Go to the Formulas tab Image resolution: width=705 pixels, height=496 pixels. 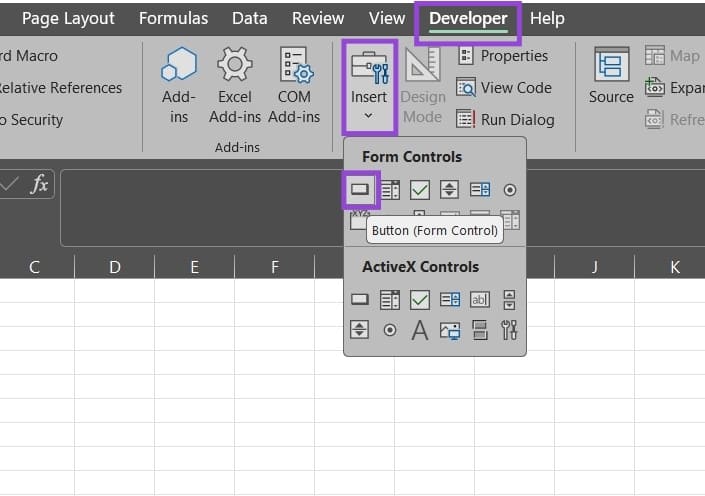click(174, 18)
